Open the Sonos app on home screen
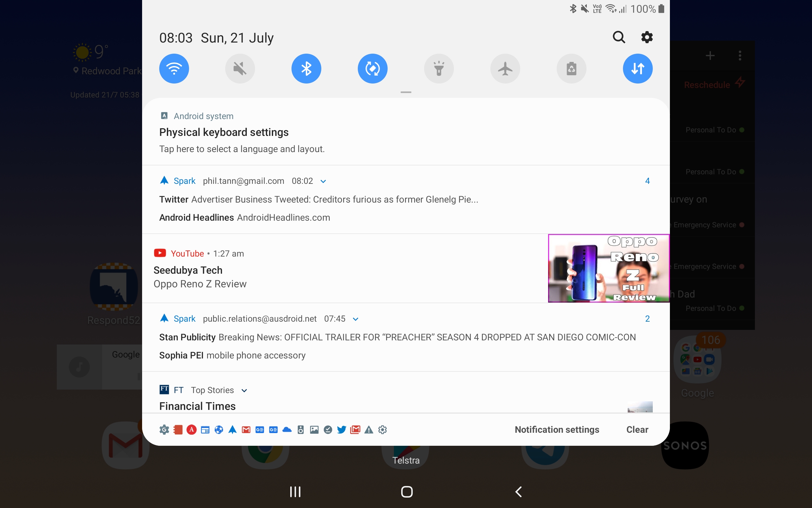 pyautogui.click(x=685, y=445)
